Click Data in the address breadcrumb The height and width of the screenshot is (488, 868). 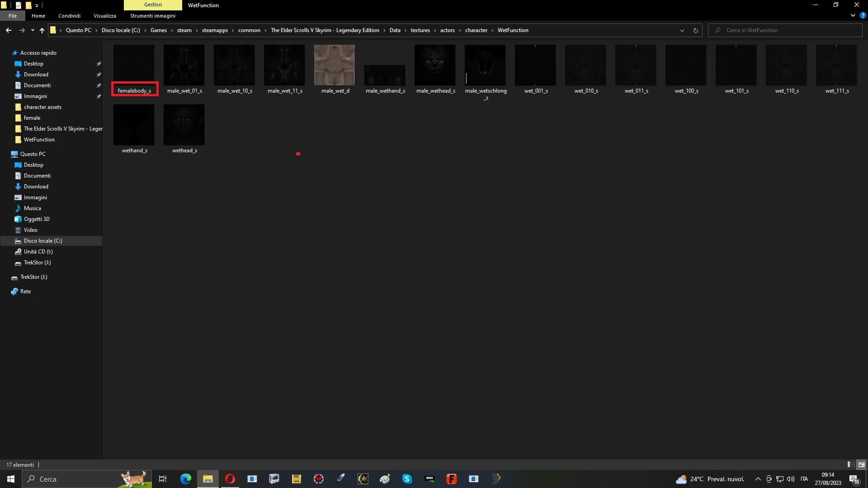click(395, 30)
